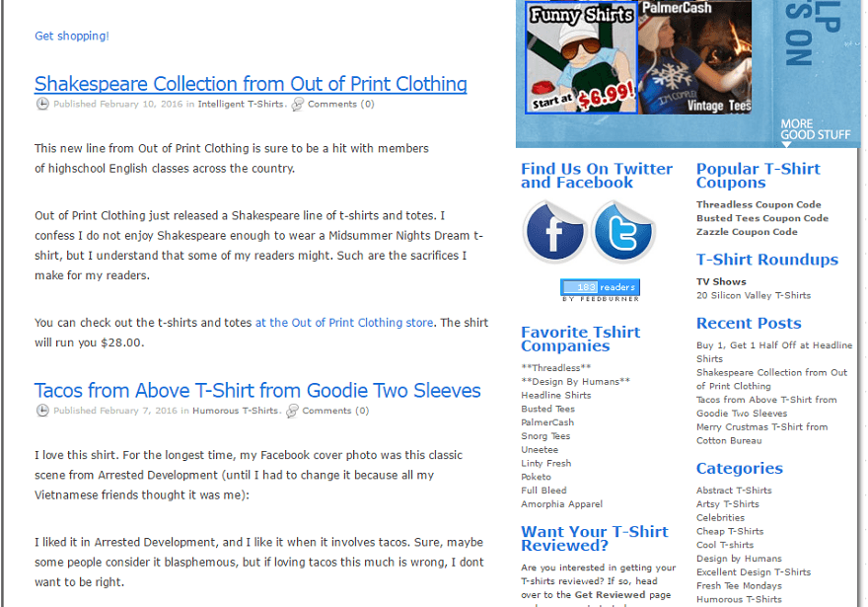
Task: Visit Busted Tees in Favorite Tshirt Companies
Action: click(x=547, y=409)
